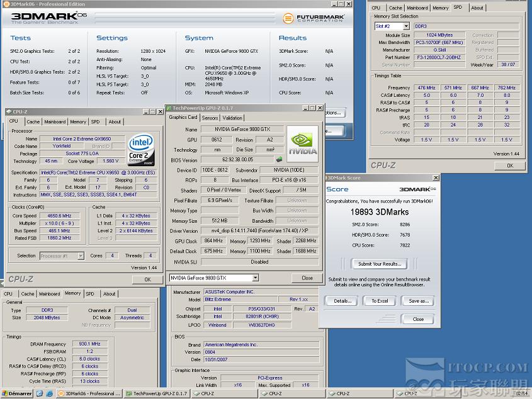
Task: Open the Processor #1 selection dropdown
Action: (x=81, y=256)
